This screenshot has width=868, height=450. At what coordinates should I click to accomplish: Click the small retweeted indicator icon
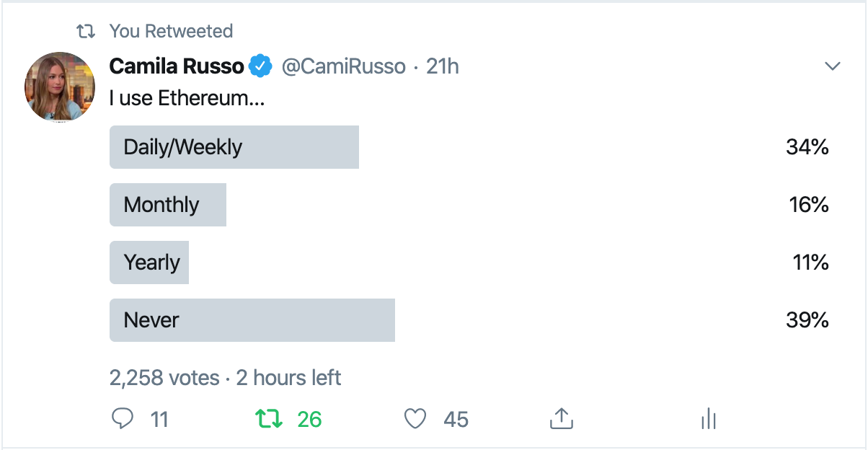pos(87,32)
